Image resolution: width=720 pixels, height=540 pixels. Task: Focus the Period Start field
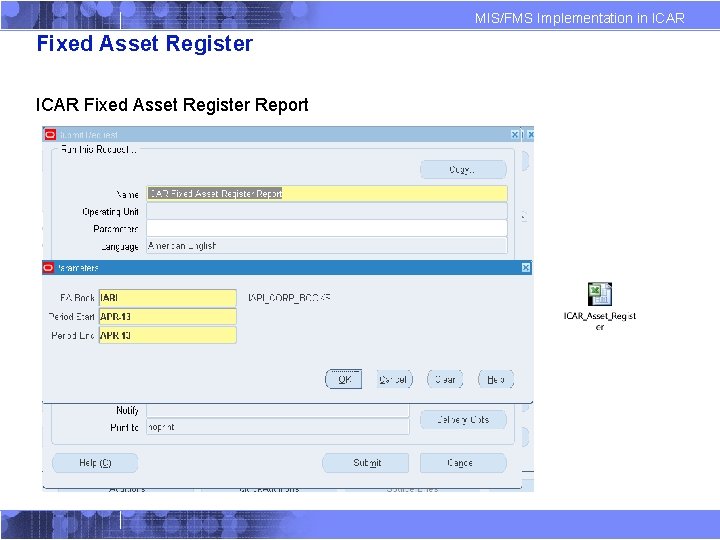click(x=168, y=316)
